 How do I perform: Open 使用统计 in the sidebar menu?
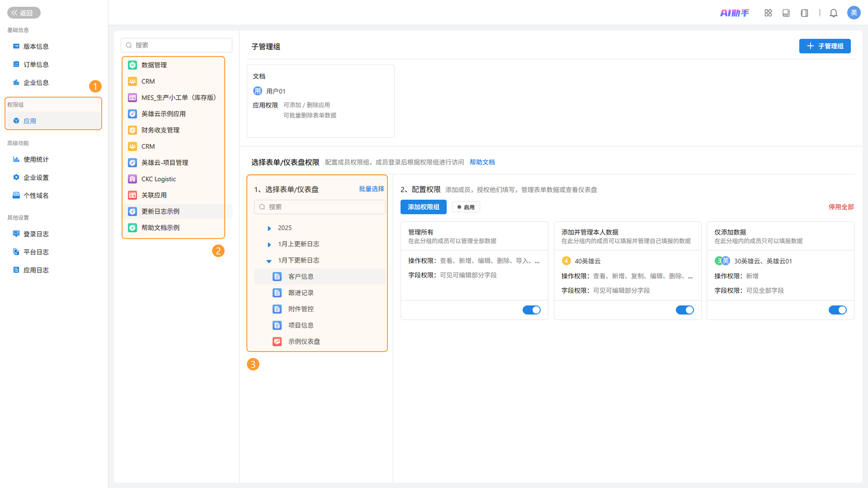click(x=36, y=159)
